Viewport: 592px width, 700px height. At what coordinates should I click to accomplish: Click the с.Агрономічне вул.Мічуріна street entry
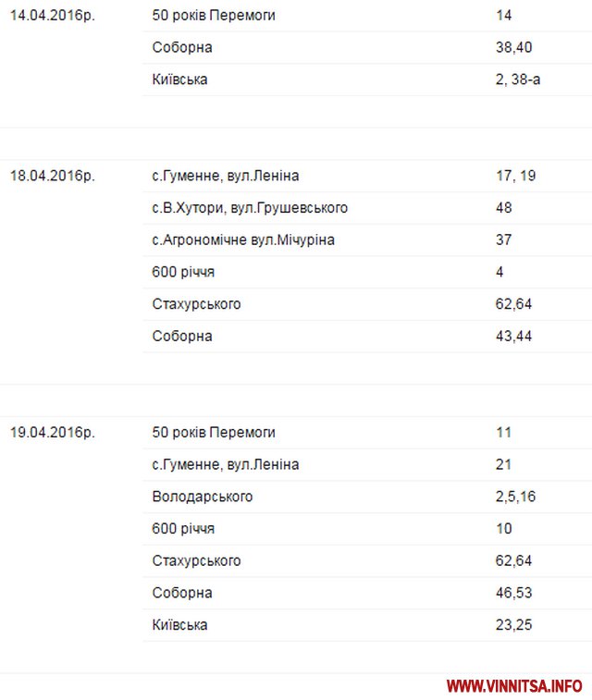coord(243,240)
